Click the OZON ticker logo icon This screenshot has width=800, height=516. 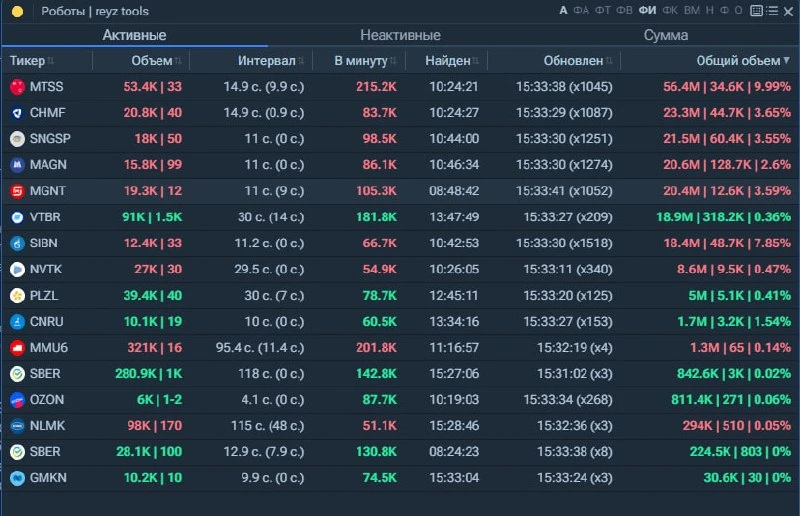[x=17, y=400]
